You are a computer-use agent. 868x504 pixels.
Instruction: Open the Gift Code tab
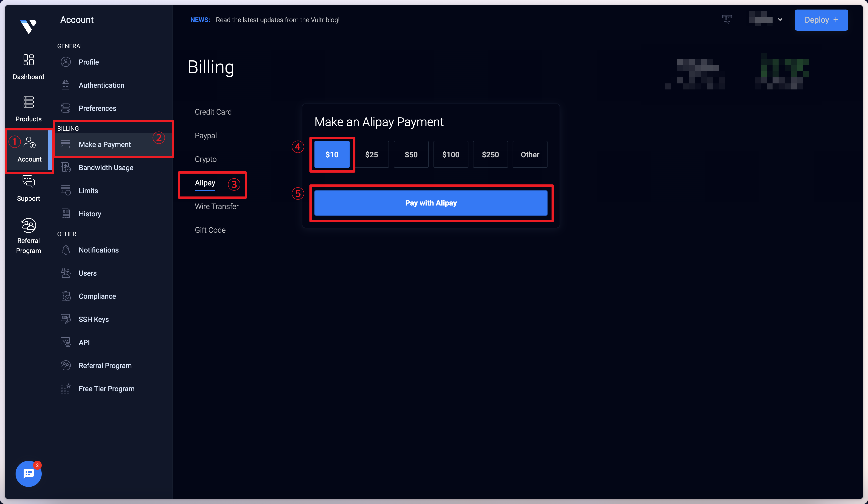coord(210,230)
